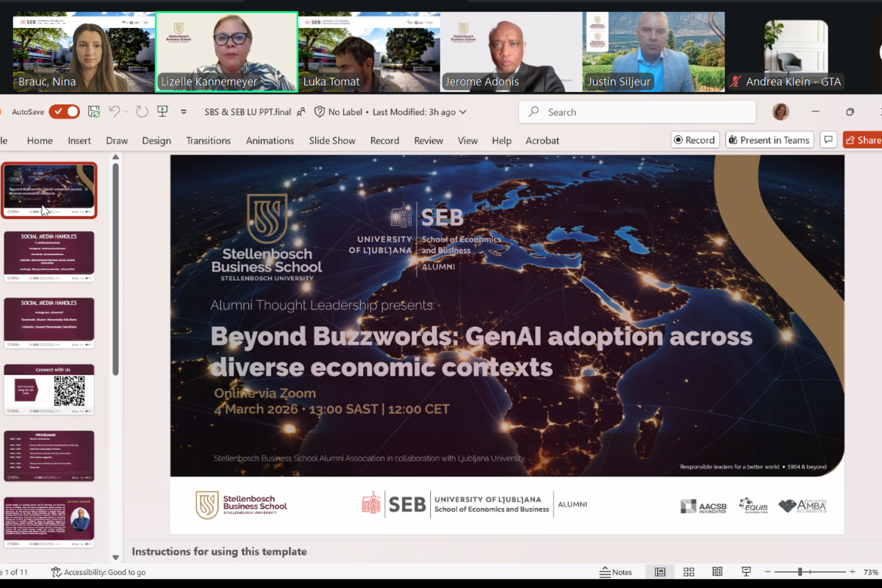Viewport: 882px width, 588px height.
Task: Open the Home ribbon tab
Action: pyautogui.click(x=40, y=140)
